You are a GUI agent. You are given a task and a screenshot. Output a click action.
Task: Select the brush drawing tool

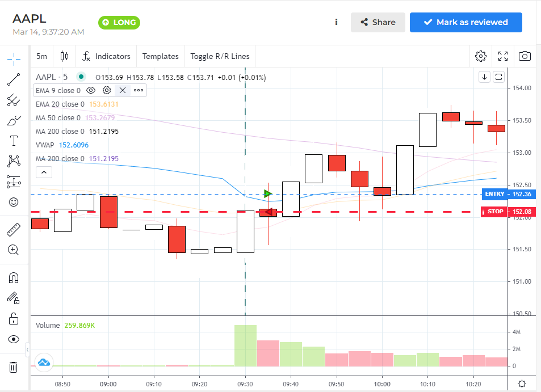[x=14, y=121]
